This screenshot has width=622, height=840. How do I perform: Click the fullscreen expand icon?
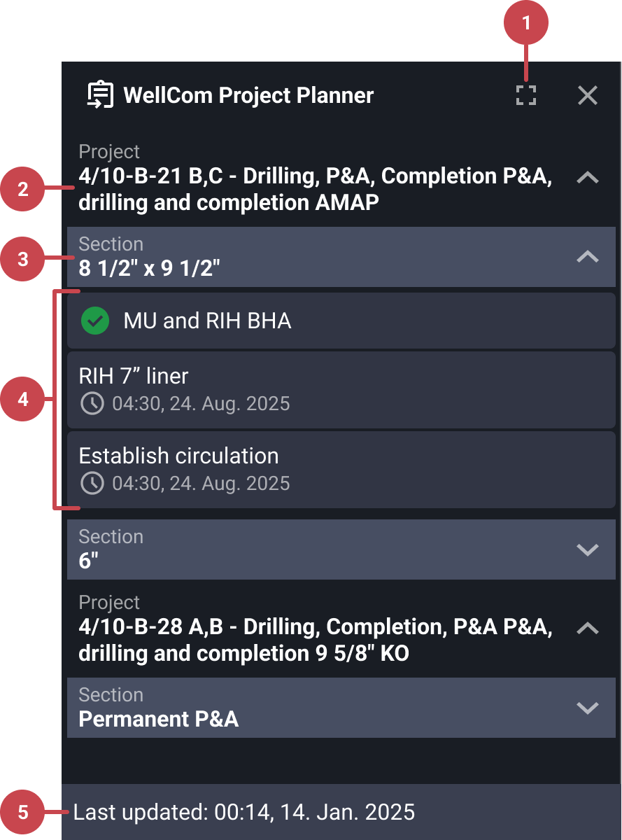526,95
